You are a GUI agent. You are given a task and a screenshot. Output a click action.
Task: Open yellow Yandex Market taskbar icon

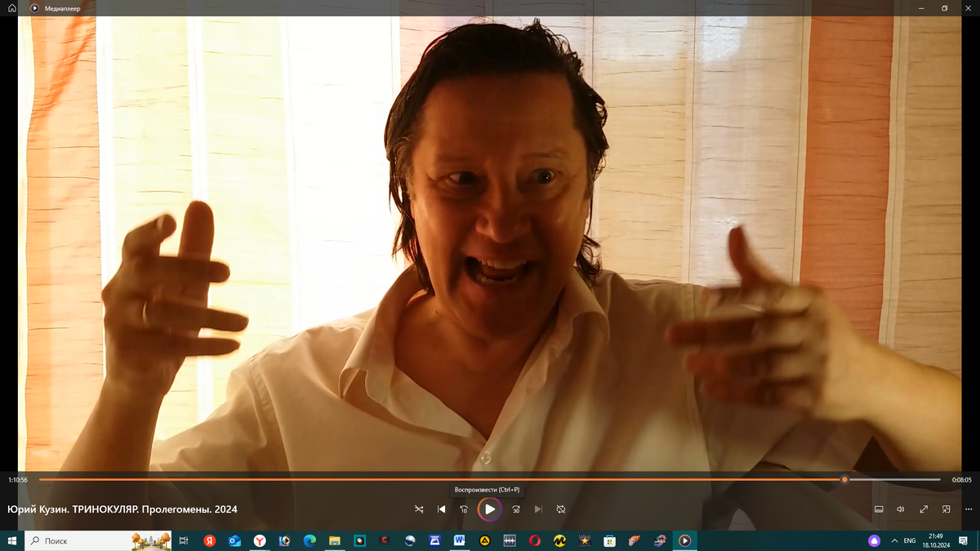559,540
